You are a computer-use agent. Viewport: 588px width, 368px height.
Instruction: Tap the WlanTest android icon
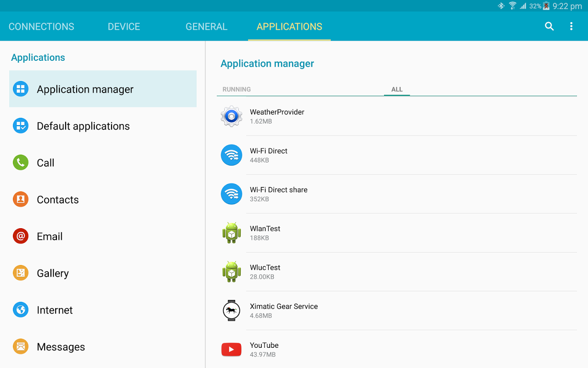(232, 233)
